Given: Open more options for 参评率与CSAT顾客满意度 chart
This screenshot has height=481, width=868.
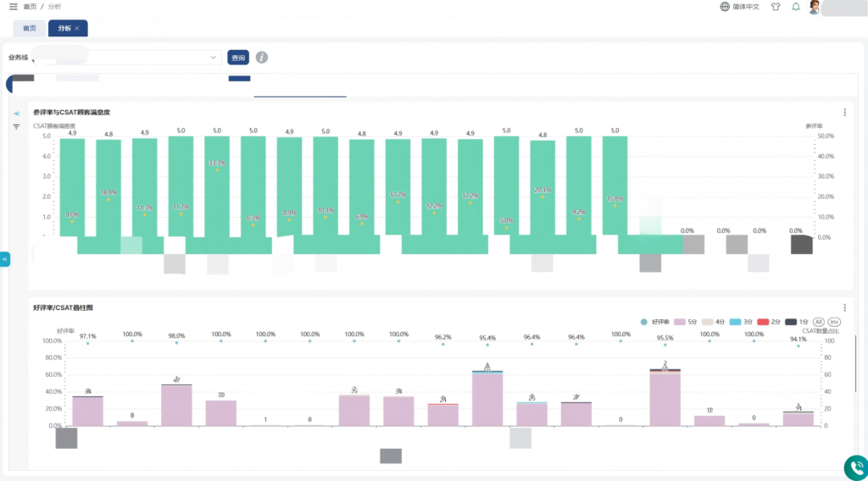Looking at the screenshot, I should tap(845, 113).
